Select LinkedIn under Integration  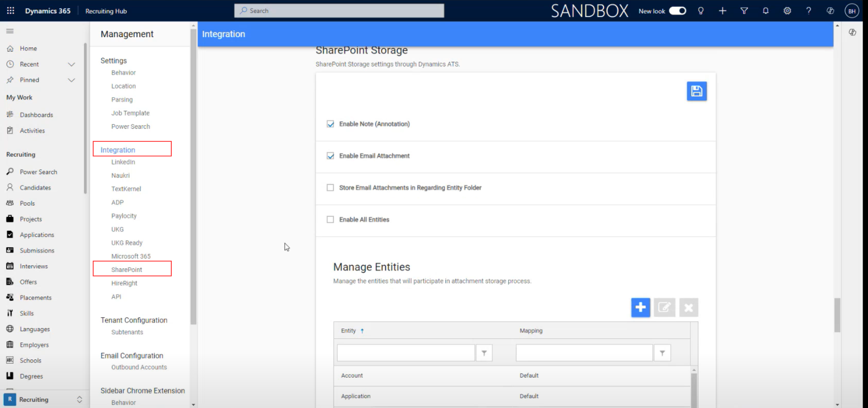pyautogui.click(x=123, y=162)
